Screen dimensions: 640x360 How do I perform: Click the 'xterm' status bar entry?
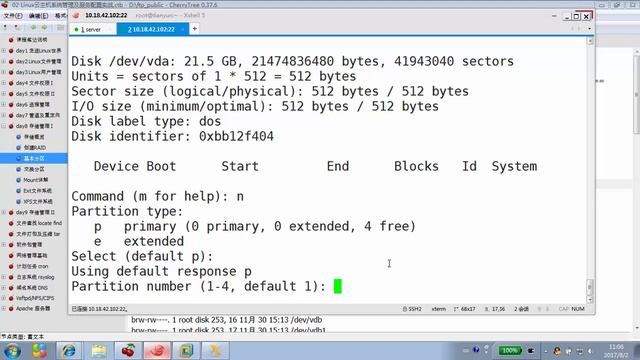tap(438, 309)
